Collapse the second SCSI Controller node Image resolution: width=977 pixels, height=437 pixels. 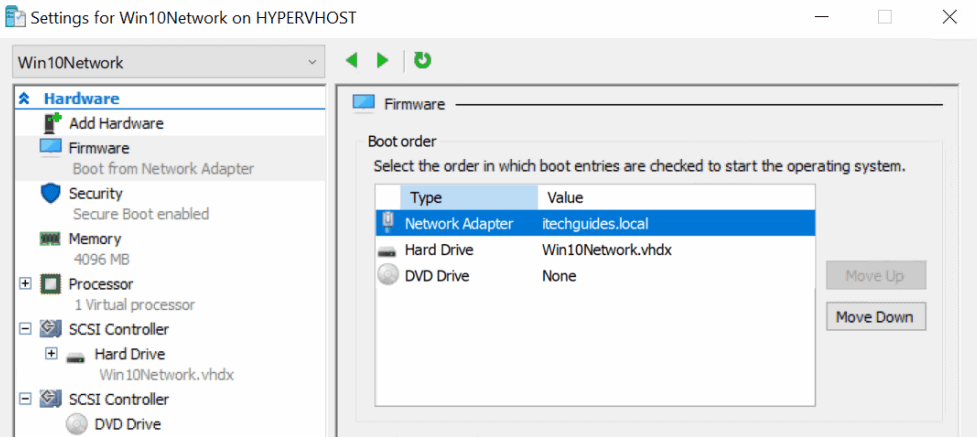tap(25, 398)
